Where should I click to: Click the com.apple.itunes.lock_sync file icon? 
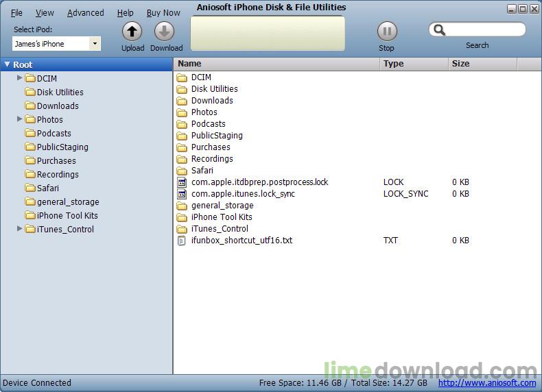coord(182,194)
